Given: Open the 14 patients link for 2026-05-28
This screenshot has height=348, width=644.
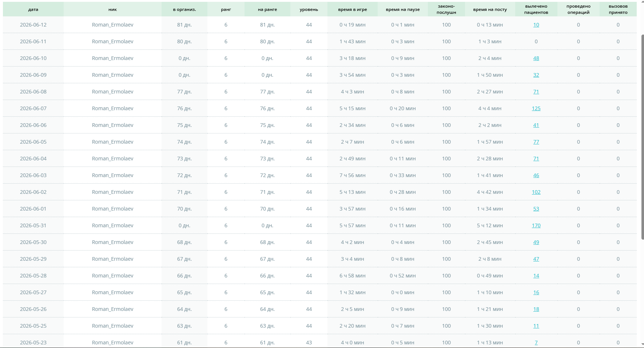Looking at the screenshot, I should (x=536, y=276).
